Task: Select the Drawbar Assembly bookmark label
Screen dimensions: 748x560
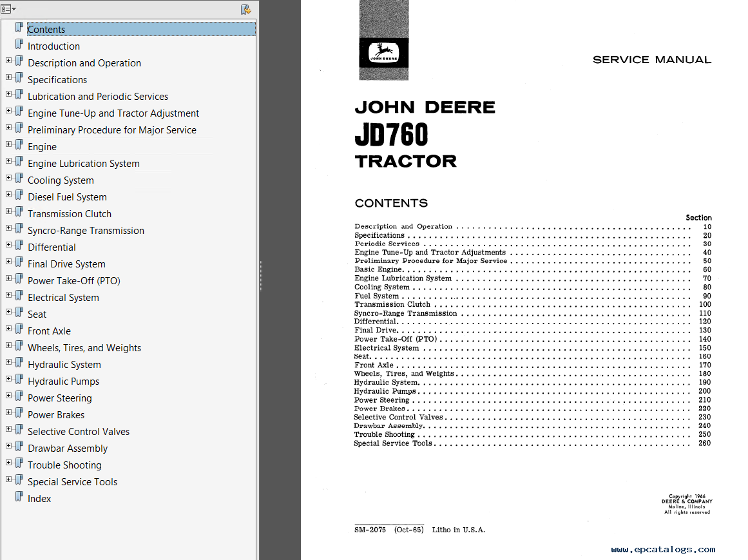Action: tap(68, 449)
